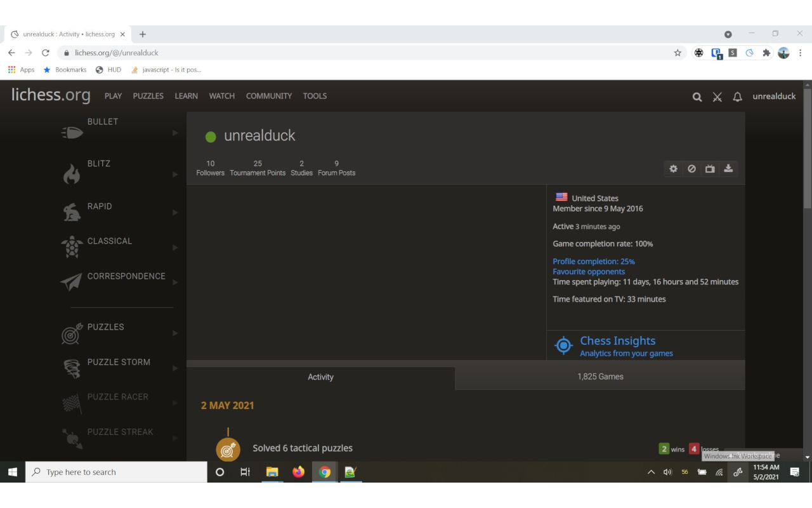Image resolution: width=812 pixels, height=508 pixels.
Task: Expand the Puzzles row arrow
Action: coord(175,333)
